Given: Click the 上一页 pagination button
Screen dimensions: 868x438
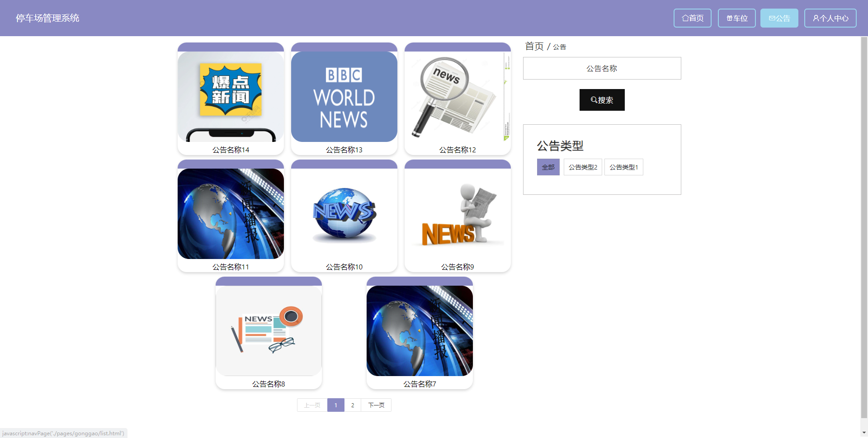Looking at the screenshot, I should (312, 405).
